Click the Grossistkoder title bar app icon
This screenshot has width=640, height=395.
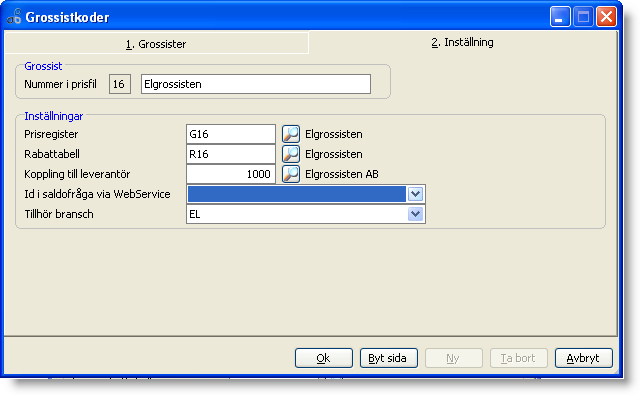pyautogui.click(x=14, y=16)
